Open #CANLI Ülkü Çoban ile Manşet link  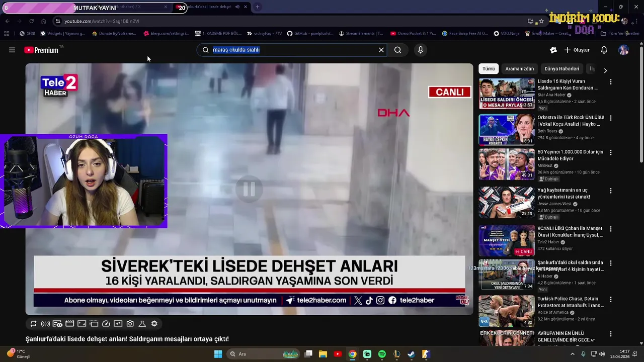(570, 232)
